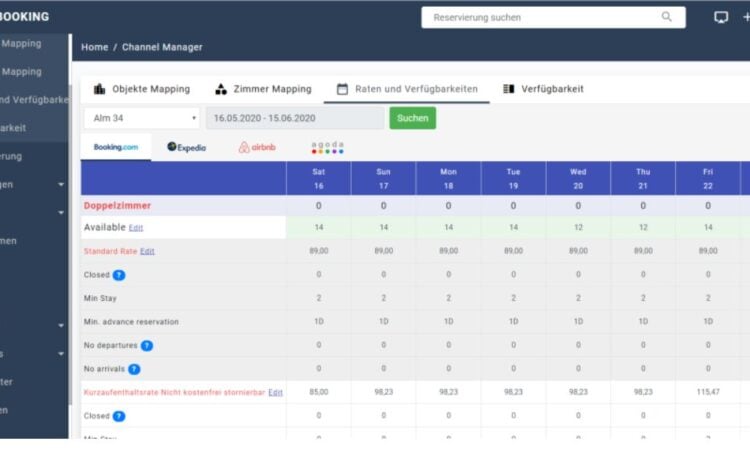Click help icon beside Closed under Standard Rate
The image size is (750, 450).
118,274
